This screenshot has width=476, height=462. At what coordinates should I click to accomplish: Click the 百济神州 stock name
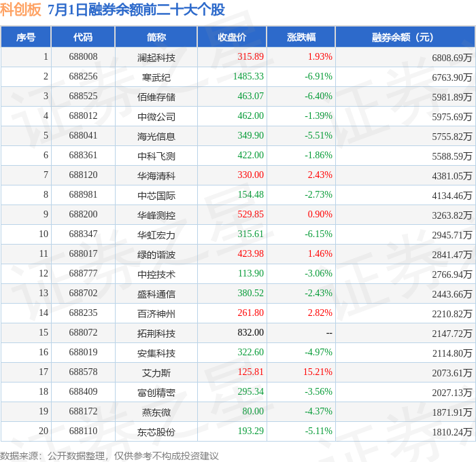click(x=156, y=314)
